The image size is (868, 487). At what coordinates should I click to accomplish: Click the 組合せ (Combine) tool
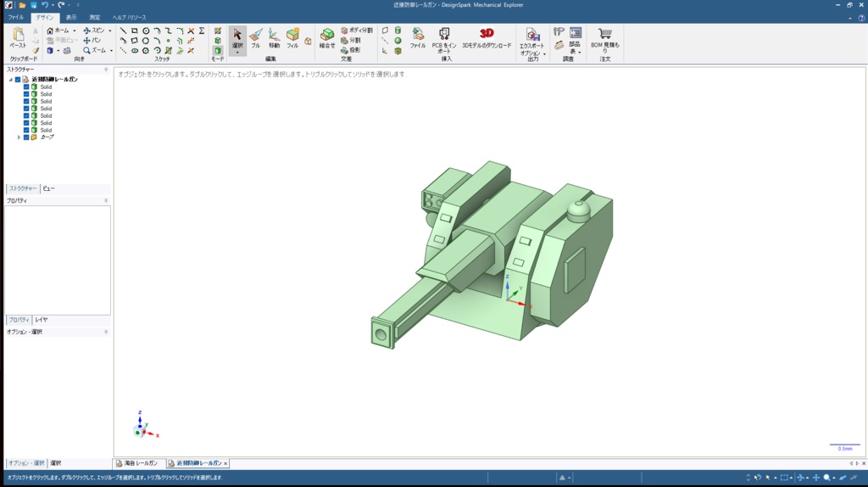[327, 38]
